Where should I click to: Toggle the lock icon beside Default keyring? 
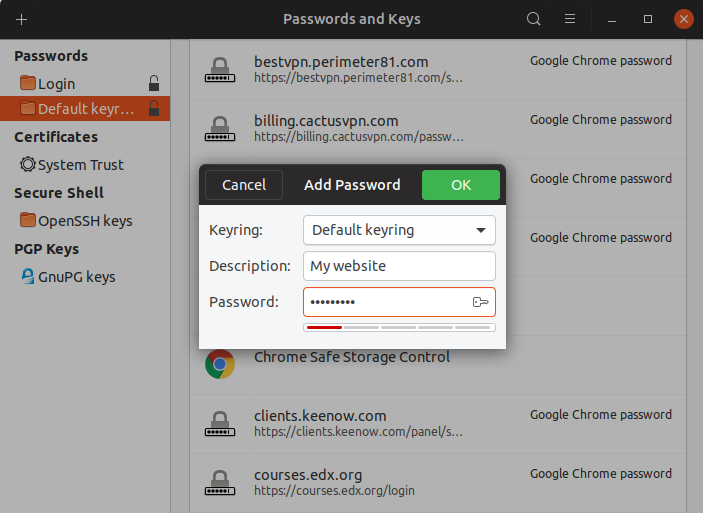point(154,108)
